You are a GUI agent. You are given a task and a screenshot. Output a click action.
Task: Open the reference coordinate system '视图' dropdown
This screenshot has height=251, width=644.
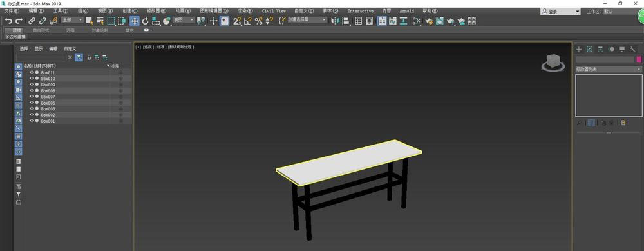[183, 20]
